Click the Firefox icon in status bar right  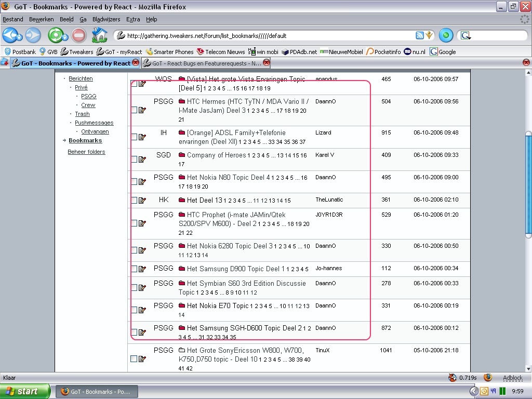(488, 377)
